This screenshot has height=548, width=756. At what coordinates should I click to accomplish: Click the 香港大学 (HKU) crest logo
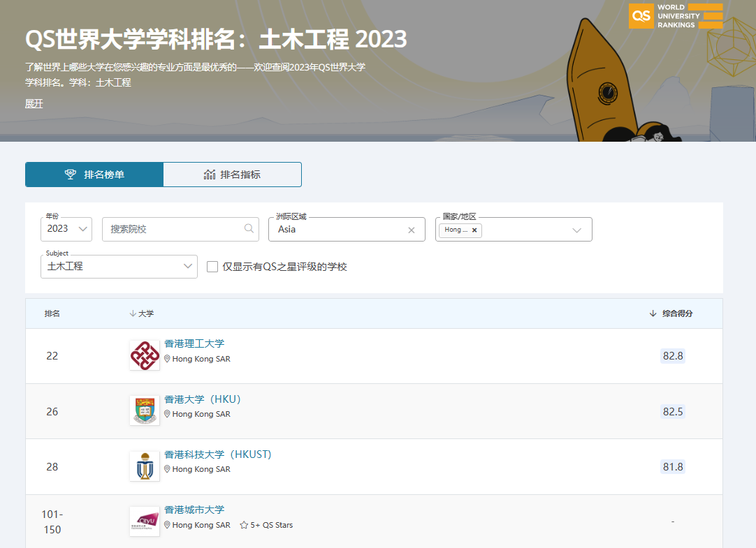pyautogui.click(x=145, y=410)
